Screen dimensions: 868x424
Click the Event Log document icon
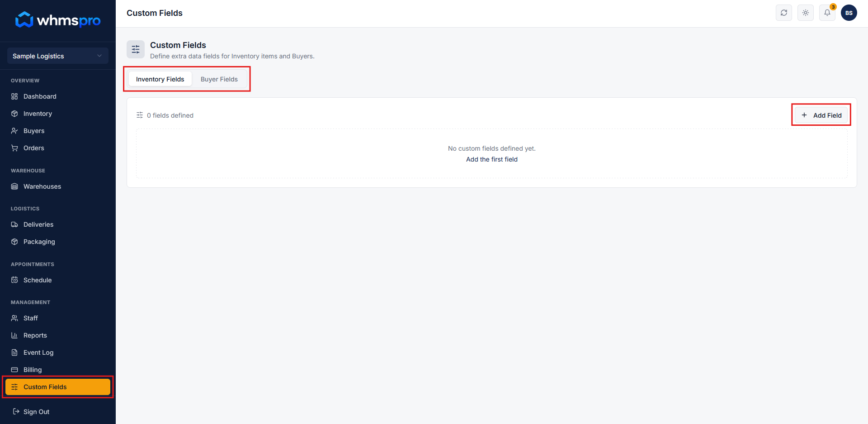tap(14, 353)
